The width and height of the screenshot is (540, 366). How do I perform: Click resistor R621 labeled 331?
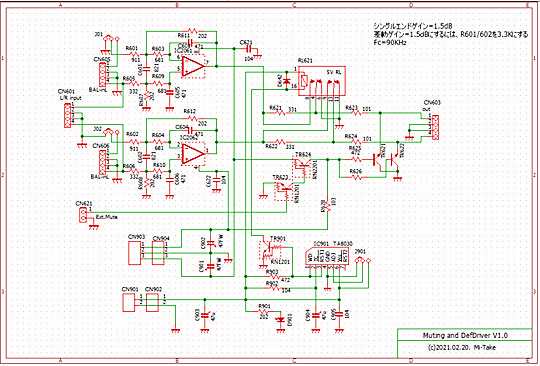pyautogui.click(x=280, y=112)
